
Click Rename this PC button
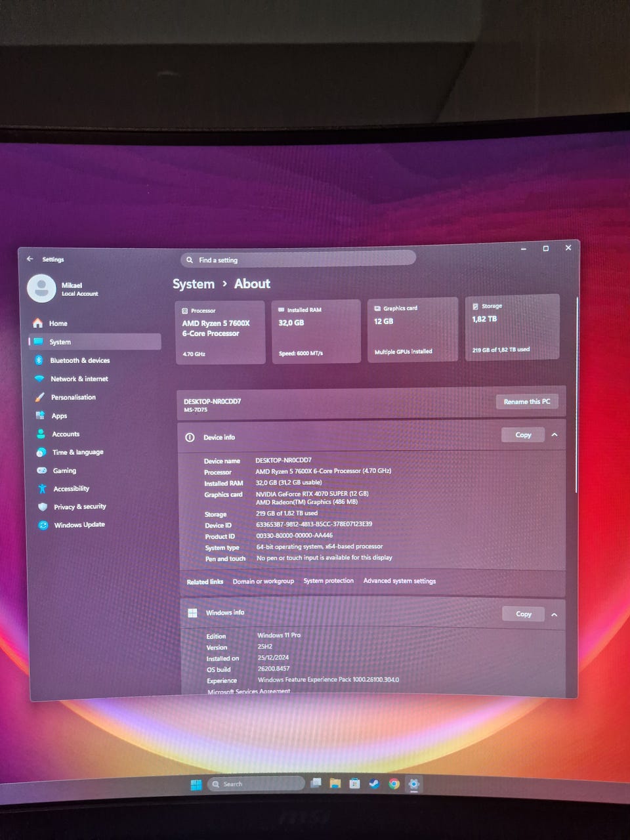527,401
